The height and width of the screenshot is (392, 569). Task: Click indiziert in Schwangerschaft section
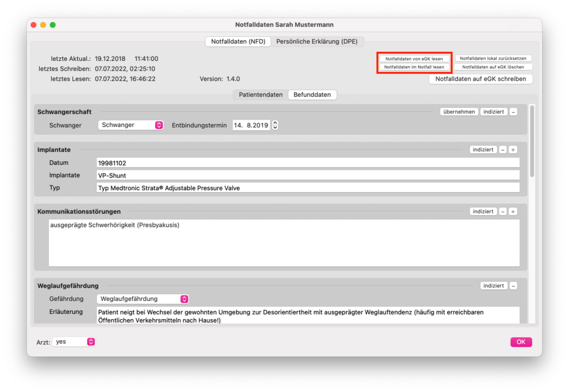pos(493,112)
